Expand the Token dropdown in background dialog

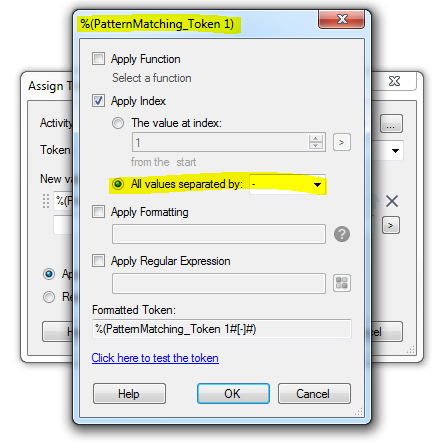pos(395,151)
